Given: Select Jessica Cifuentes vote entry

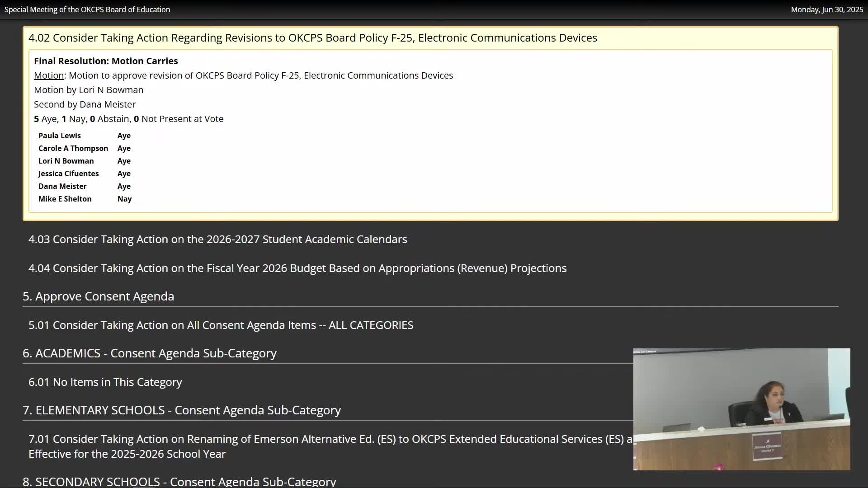Looking at the screenshot, I should tap(68, 174).
